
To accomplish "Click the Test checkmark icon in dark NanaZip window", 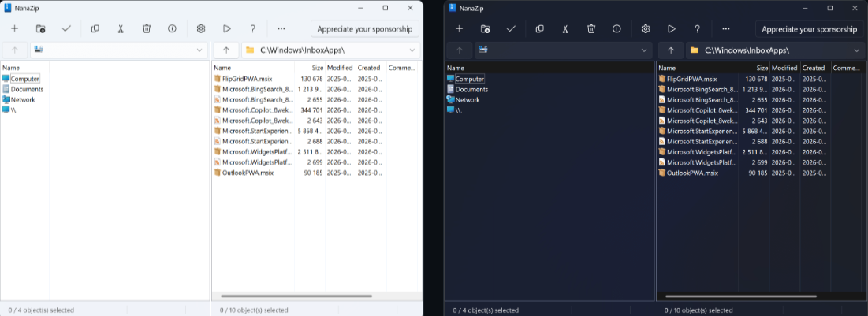I will pos(511,29).
